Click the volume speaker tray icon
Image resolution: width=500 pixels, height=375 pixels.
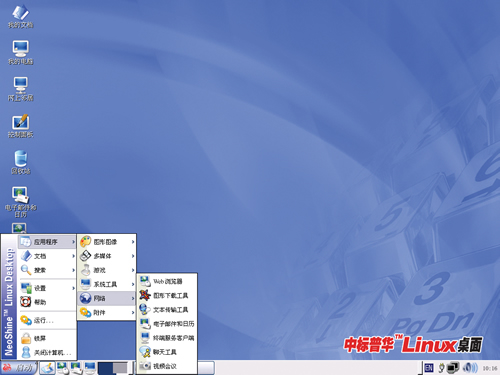click(470, 368)
